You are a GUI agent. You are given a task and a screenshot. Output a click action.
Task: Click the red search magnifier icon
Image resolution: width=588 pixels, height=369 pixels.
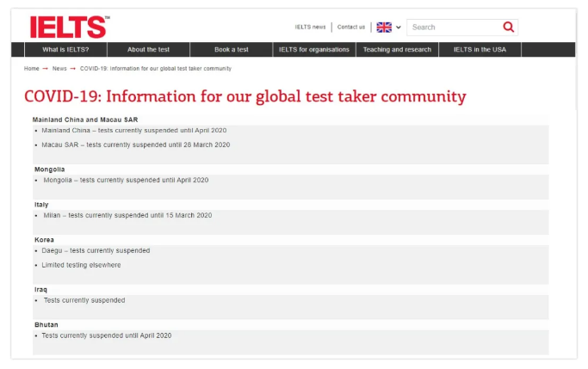pyautogui.click(x=509, y=27)
